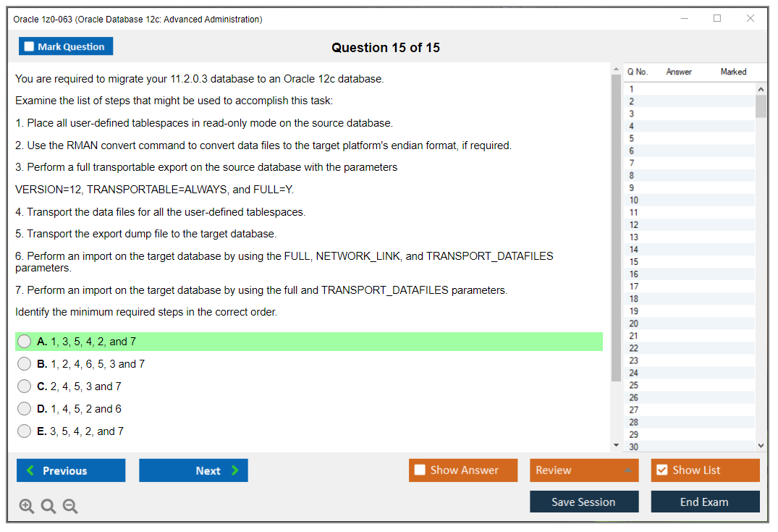The image size is (778, 532).
Task: Go to the Next question
Action: click(193, 470)
